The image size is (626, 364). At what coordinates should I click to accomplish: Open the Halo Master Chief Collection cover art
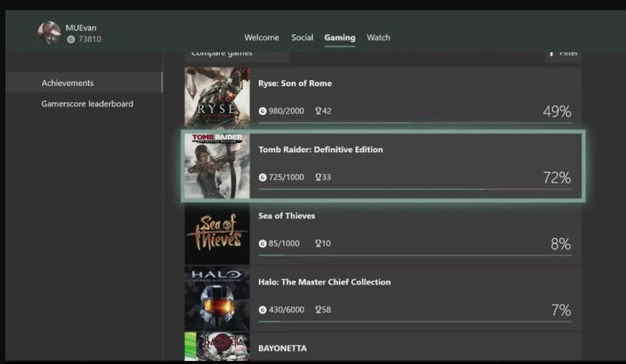[218, 299]
